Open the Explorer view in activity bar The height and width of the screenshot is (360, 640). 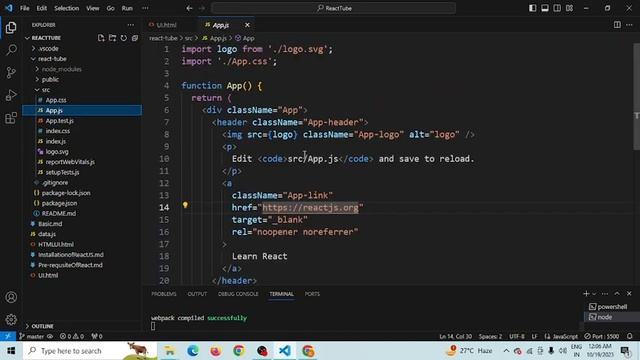[11, 28]
